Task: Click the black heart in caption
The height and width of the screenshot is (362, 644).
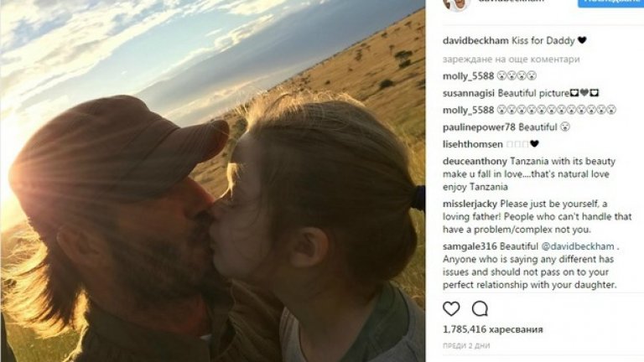Action: [582, 40]
